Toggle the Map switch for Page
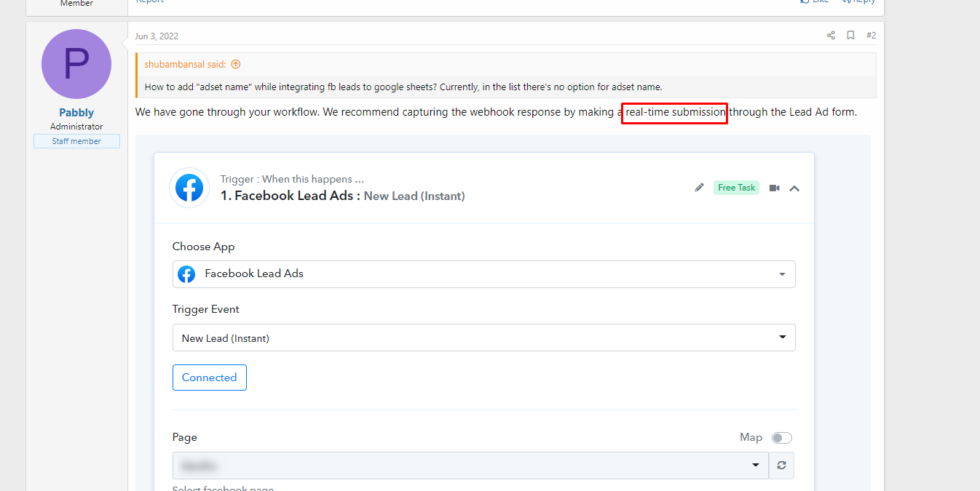The height and width of the screenshot is (491, 980). coord(782,438)
